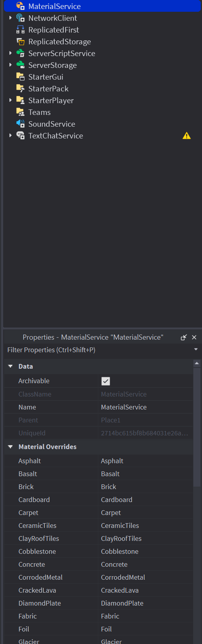Collapse the Data properties section
The height and width of the screenshot is (644, 202).
coord(10,366)
